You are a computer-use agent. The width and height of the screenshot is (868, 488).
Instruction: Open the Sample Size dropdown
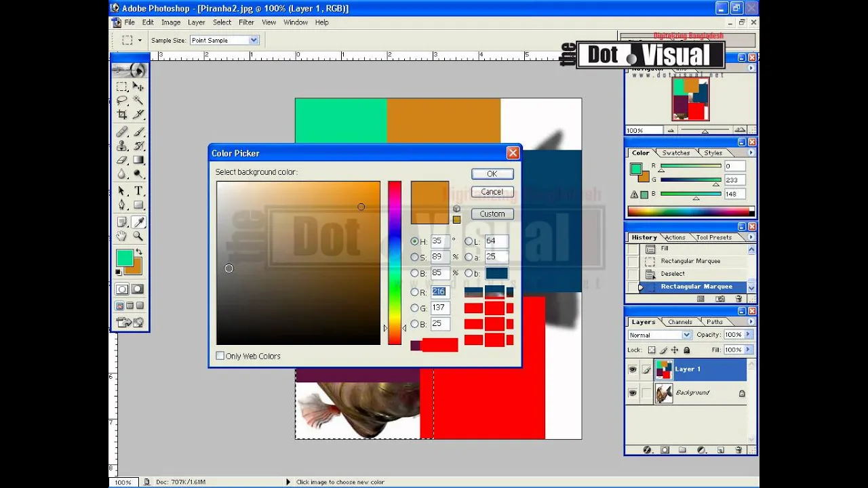[x=254, y=40]
